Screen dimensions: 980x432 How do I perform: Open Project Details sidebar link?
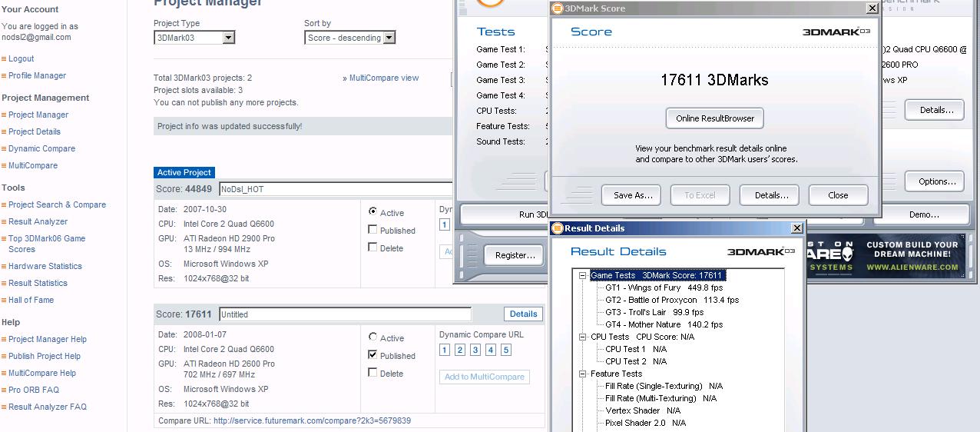pos(35,131)
